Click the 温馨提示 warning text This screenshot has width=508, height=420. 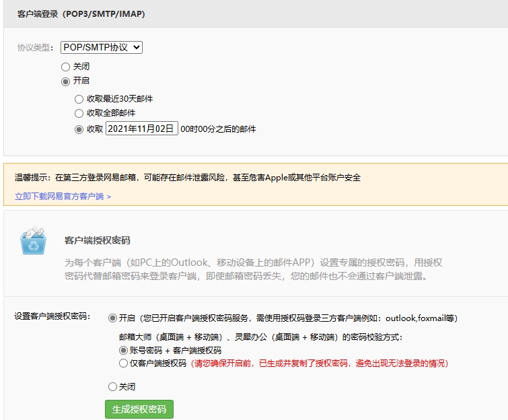[x=188, y=178]
